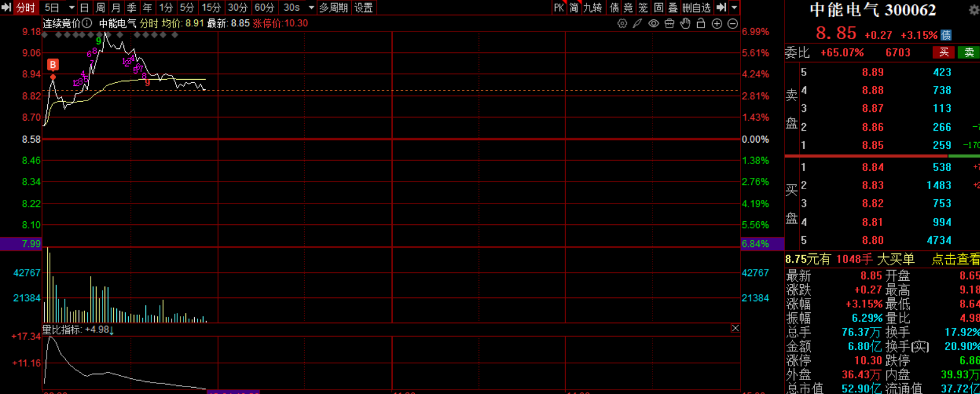
Task: Switch to quarterly 季 tab
Action: point(131,8)
